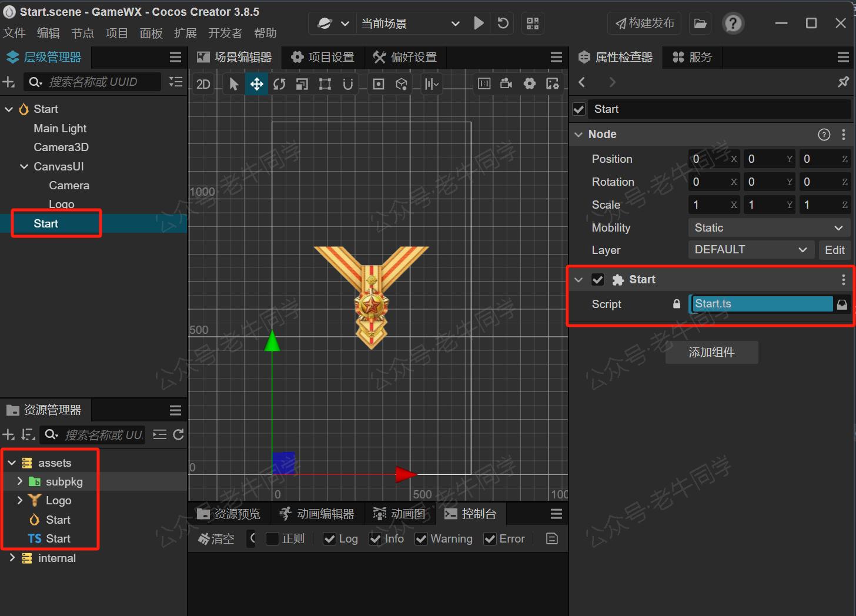Open the hierarchy panel hamburger menu
The width and height of the screenshot is (856, 616).
pyautogui.click(x=175, y=57)
